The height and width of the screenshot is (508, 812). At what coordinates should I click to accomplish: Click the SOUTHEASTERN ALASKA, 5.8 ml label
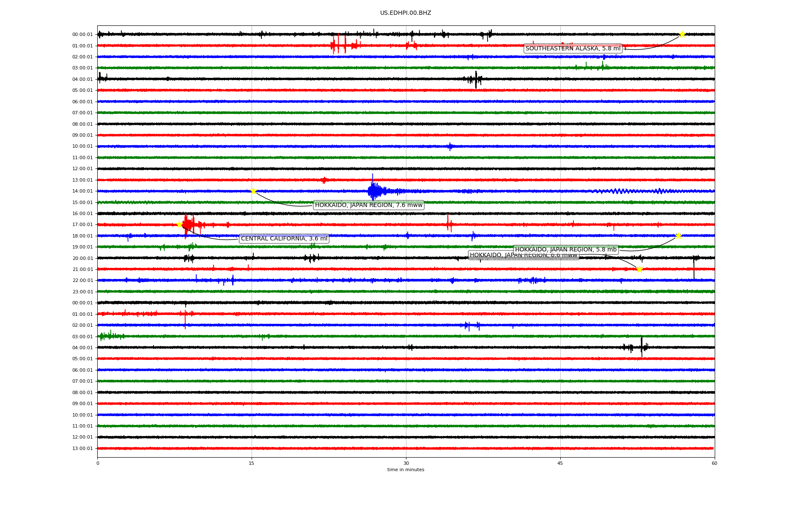[x=573, y=49]
